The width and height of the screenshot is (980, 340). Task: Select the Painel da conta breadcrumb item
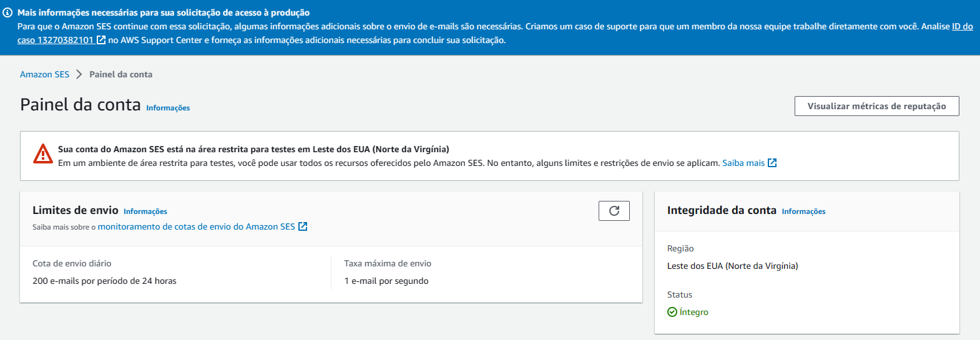(121, 74)
